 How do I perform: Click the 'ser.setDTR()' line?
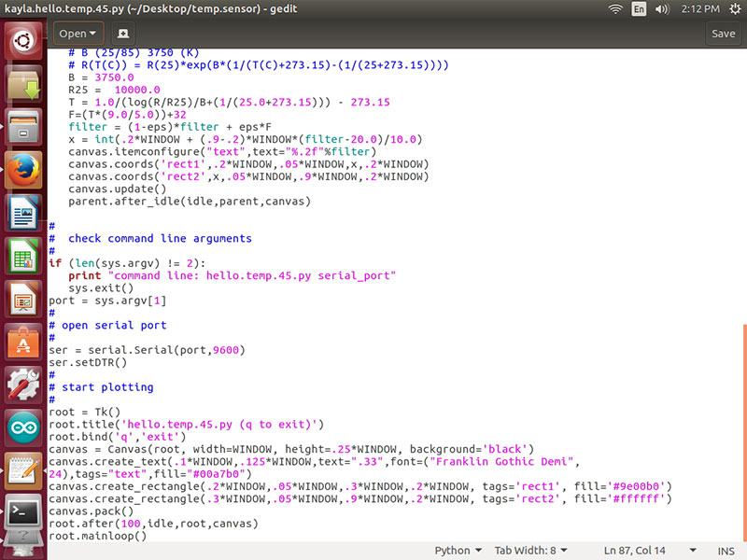pos(88,362)
